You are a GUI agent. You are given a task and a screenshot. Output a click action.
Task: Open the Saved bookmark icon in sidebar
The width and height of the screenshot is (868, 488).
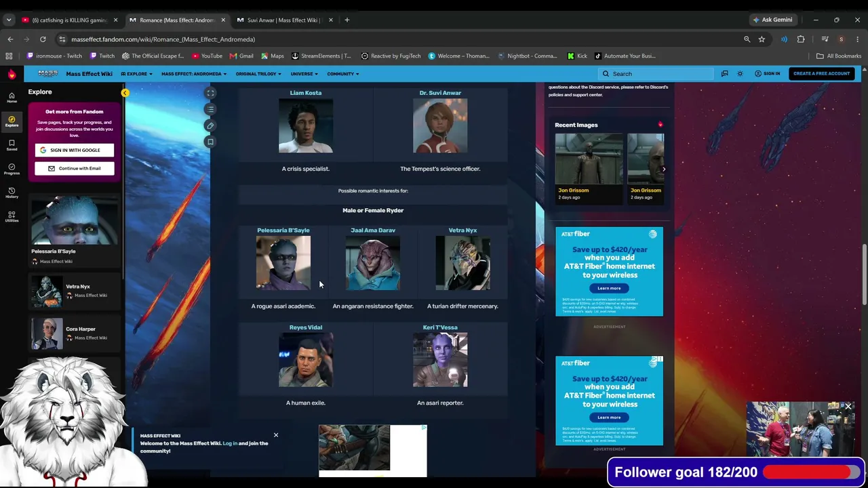(x=12, y=145)
